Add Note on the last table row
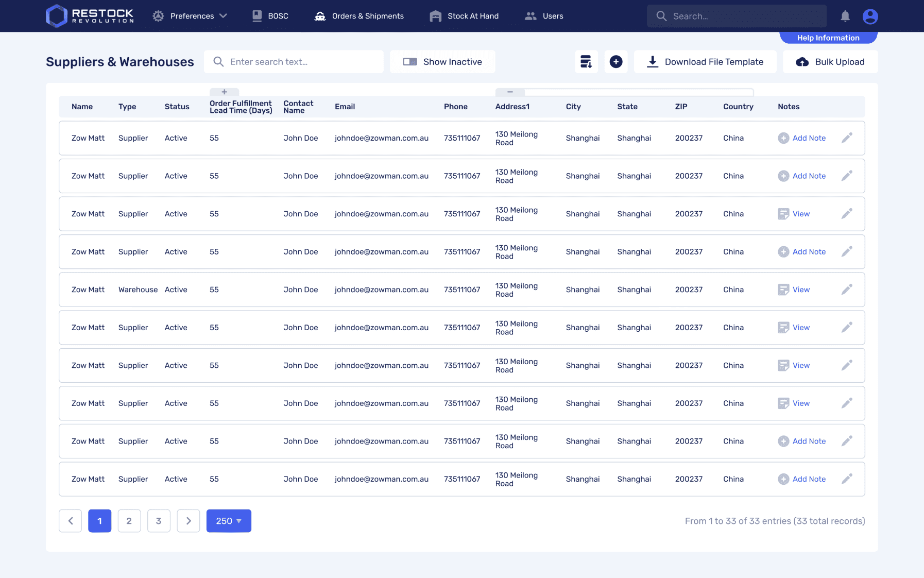Screen dimensions: 924x578 [802, 479]
